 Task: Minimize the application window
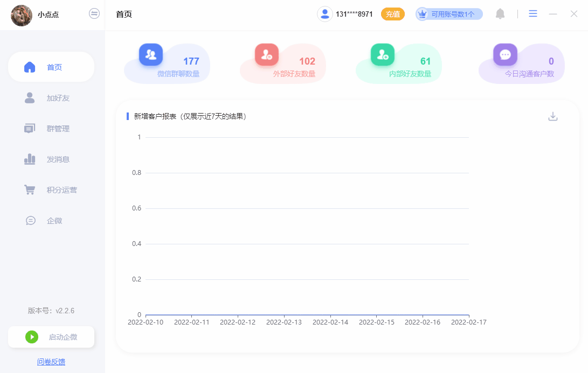coord(553,14)
